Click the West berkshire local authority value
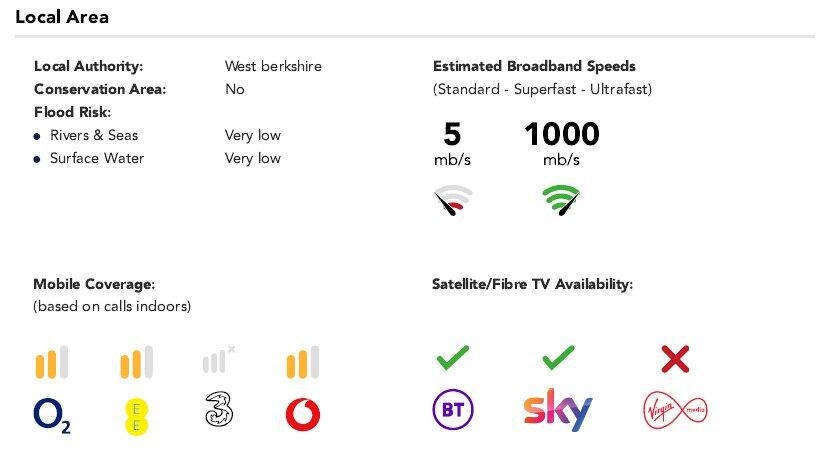The width and height of the screenshot is (823, 462). point(273,66)
